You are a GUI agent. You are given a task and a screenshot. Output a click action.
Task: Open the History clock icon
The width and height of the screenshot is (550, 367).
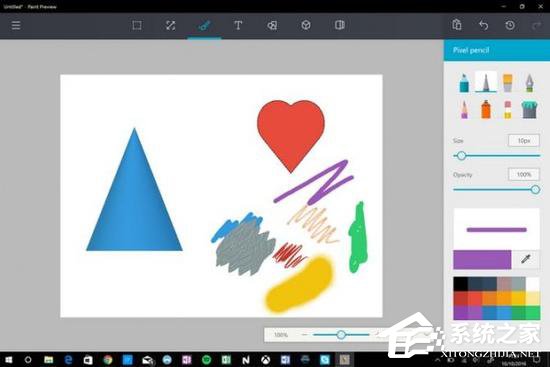[510, 25]
